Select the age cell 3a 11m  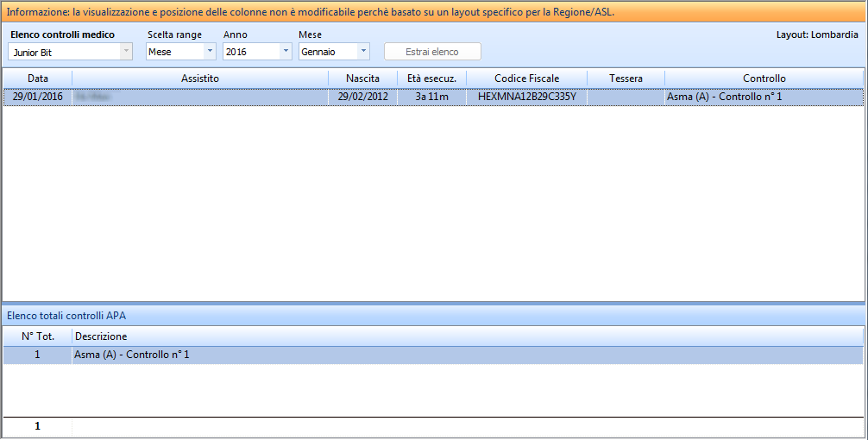click(431, 97)
